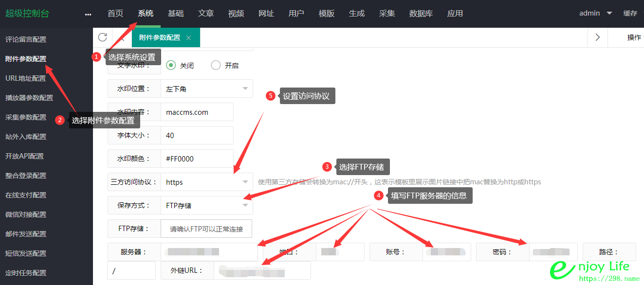Open the 三方访问协议 dropdown showing https

tap(206, 182)
